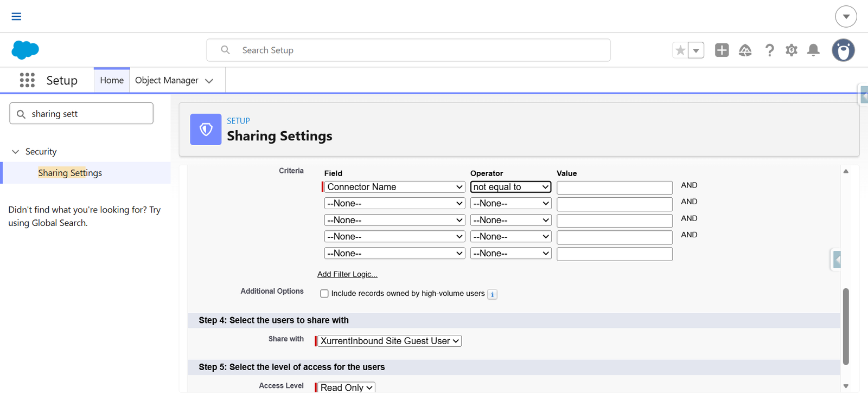Open the Trailhead guidance icon
The image size is (868, 401).
[x=745, y=50]
